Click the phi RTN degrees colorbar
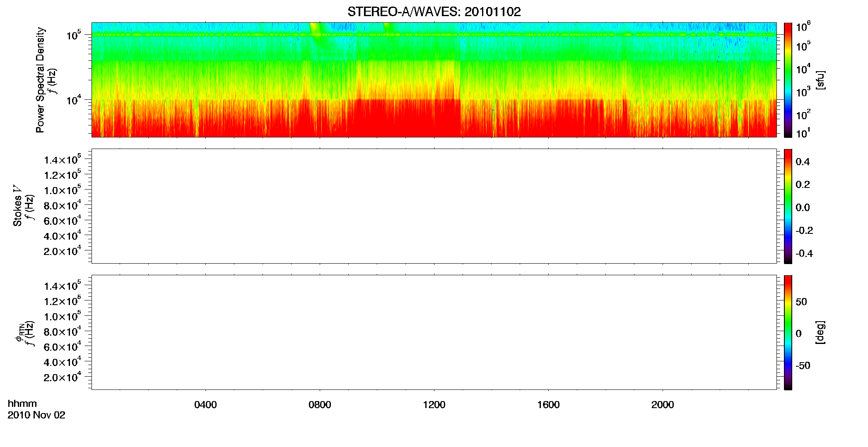 click(x=788, y=332)
